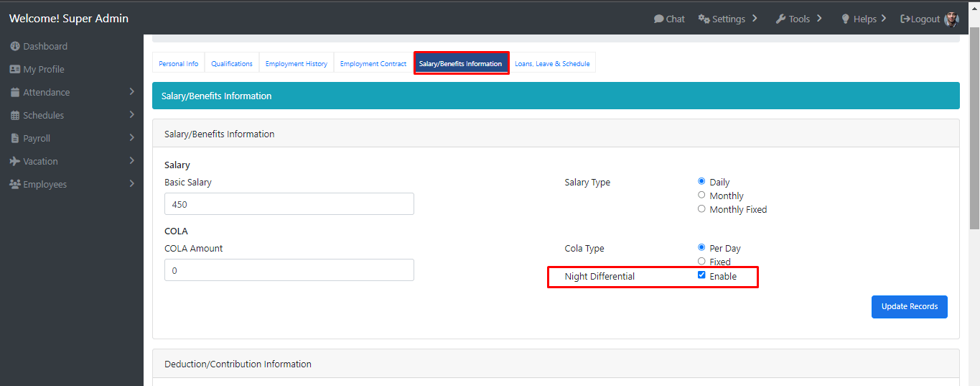
Task: Switch to the Personal Info tab
Action: [178, 63]
